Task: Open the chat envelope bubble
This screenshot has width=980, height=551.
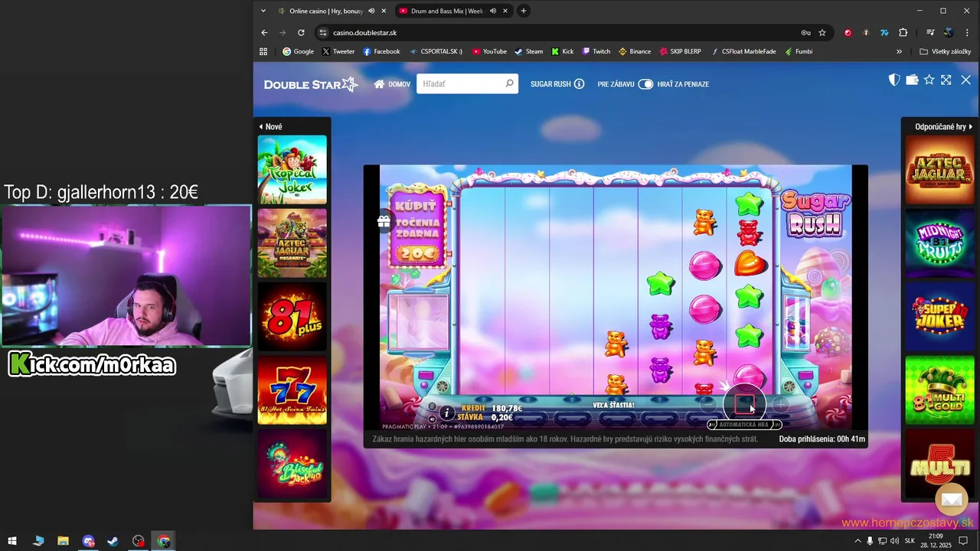Action: pos(952,499)
